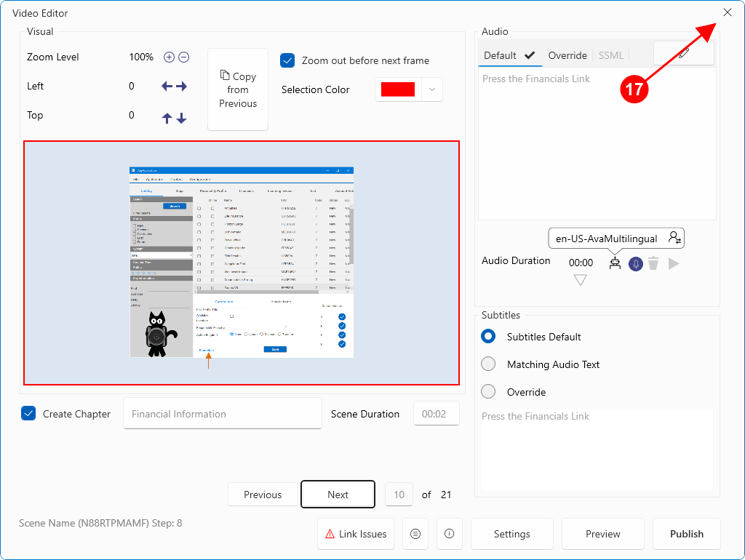Click the list lines icon button

(x=415, y=534)
